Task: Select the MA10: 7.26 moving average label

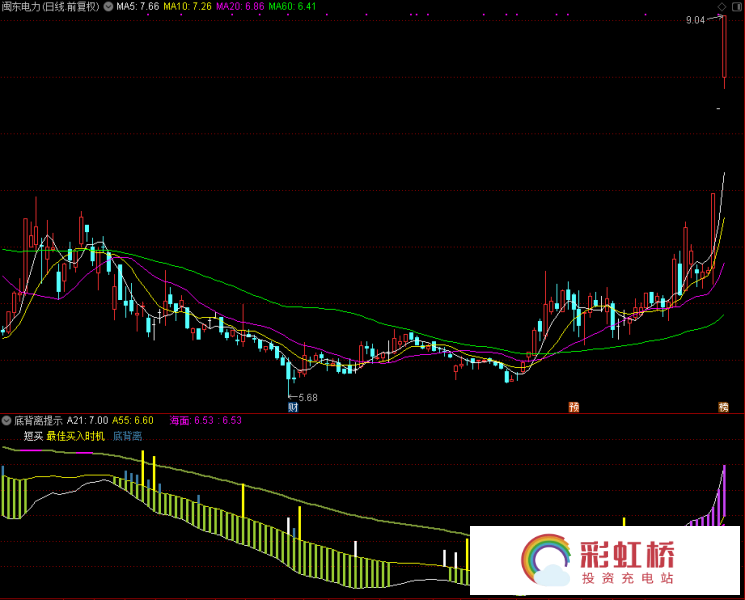Action: click(x=188, y=7)
